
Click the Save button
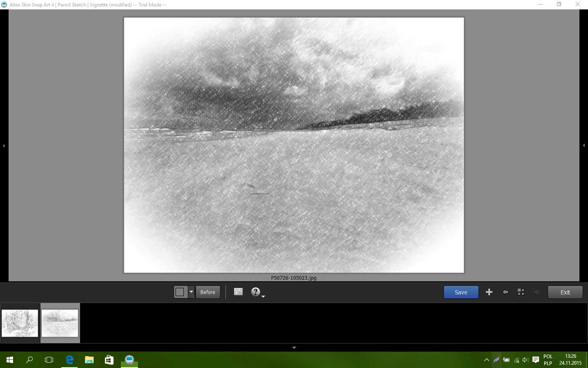(461, 292)
